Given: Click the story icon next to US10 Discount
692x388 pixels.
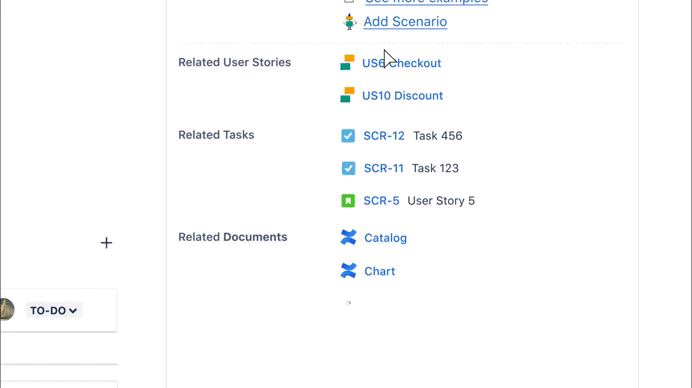Looking at the screenshot, I should tap(347, 94).
